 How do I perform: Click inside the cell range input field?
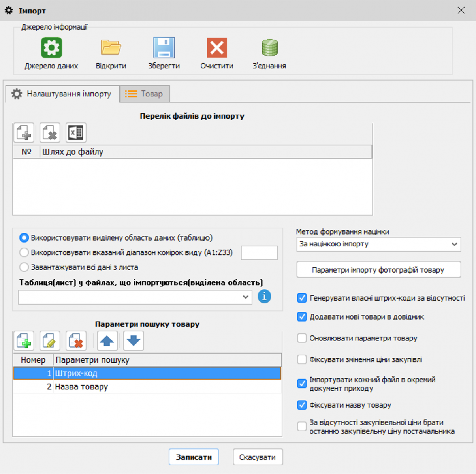click(259, 253)
